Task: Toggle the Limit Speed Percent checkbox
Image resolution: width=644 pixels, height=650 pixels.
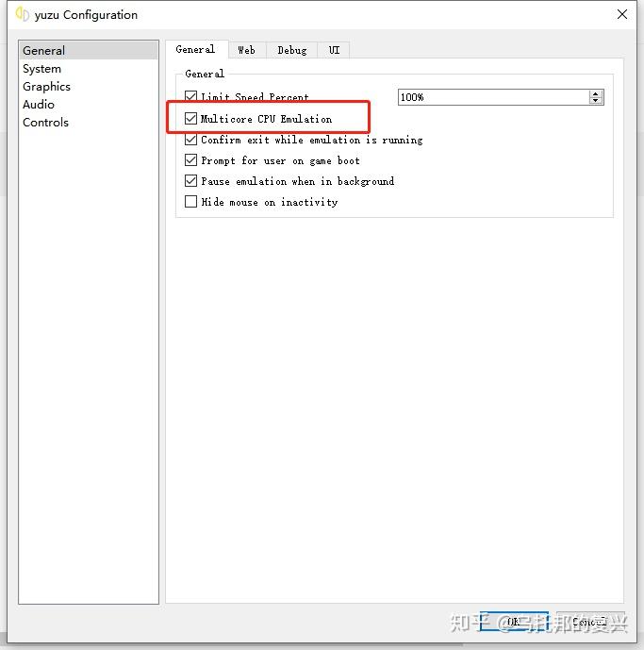Action: pos(190,96)
